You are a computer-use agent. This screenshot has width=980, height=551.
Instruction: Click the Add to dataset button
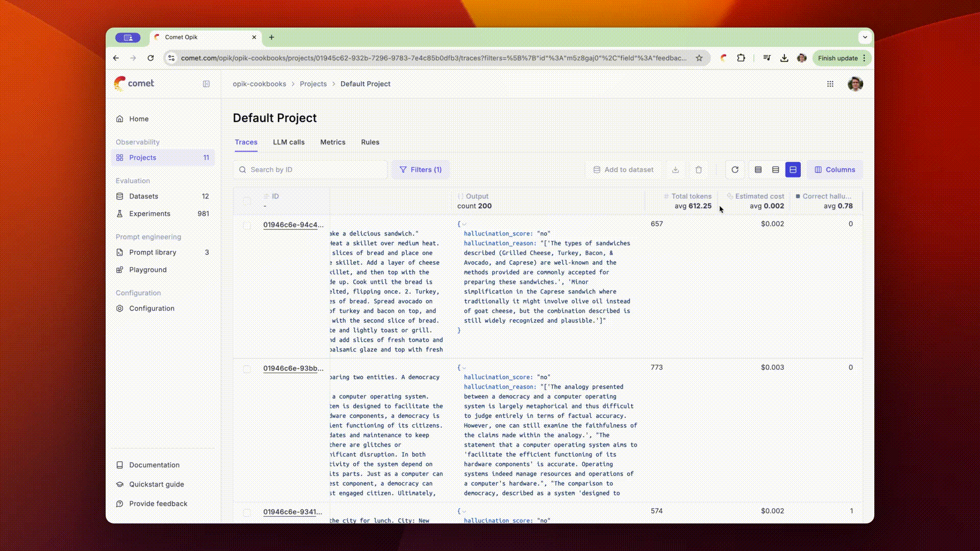pos(623,169)
